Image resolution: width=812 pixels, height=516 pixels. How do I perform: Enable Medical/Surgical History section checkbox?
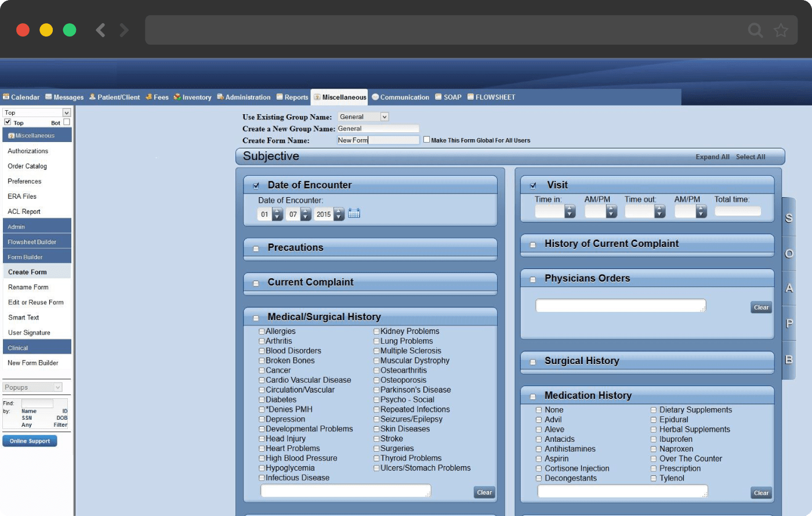click(x=256, y=318)
